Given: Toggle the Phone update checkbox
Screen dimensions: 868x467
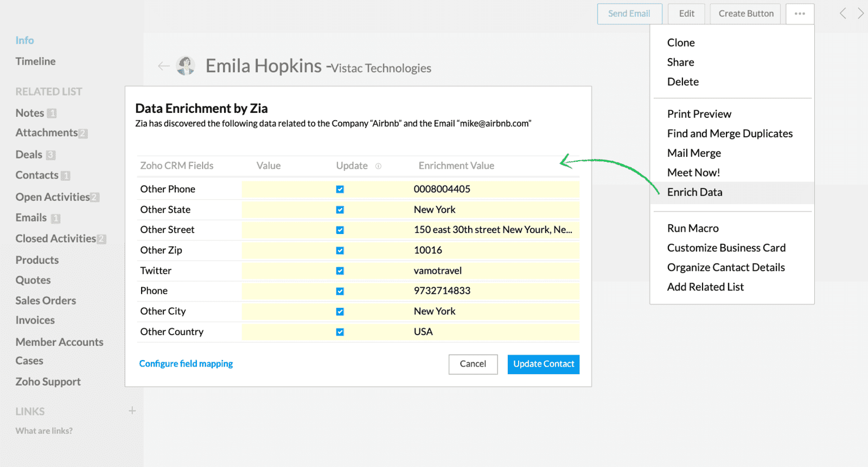Looking at the screenshot, I should 340,291.
